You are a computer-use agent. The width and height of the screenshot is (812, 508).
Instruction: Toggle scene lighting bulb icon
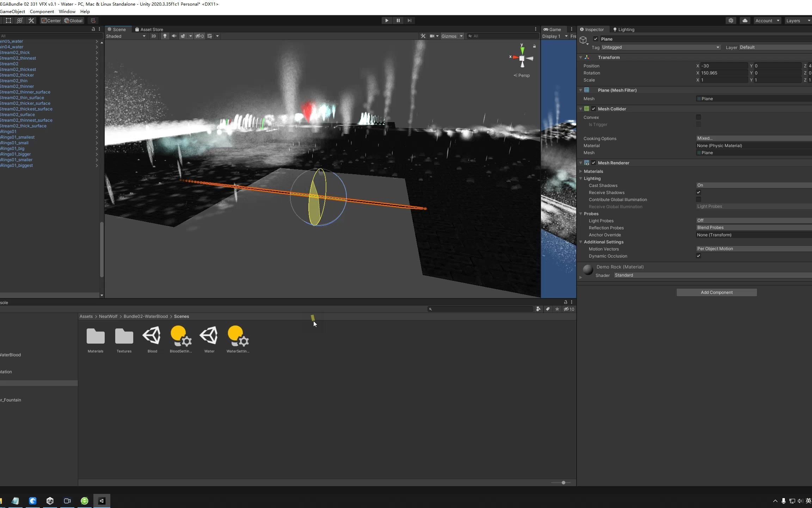tap(165, 36)
